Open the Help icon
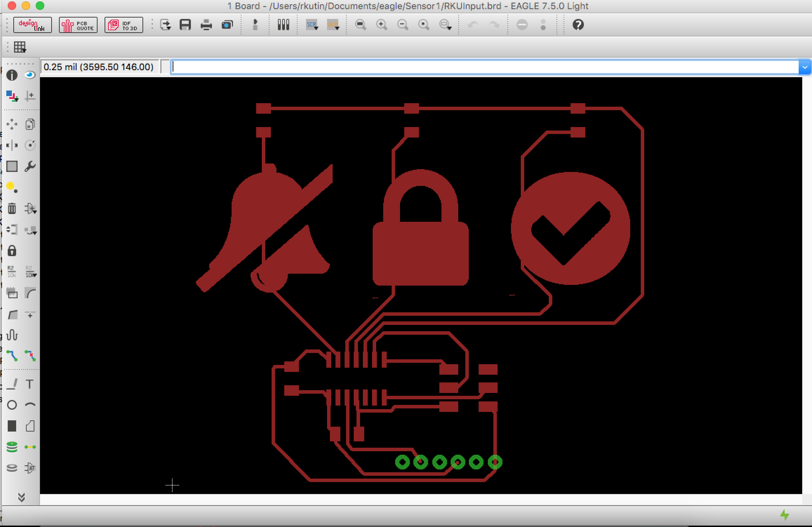 tap(578, 25)
